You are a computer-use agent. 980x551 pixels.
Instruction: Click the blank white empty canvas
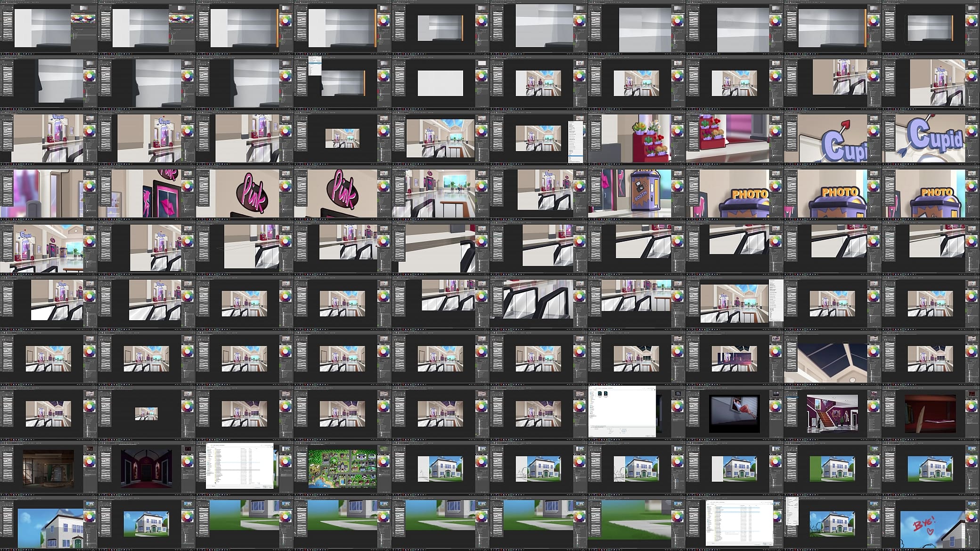coord(441,83)
